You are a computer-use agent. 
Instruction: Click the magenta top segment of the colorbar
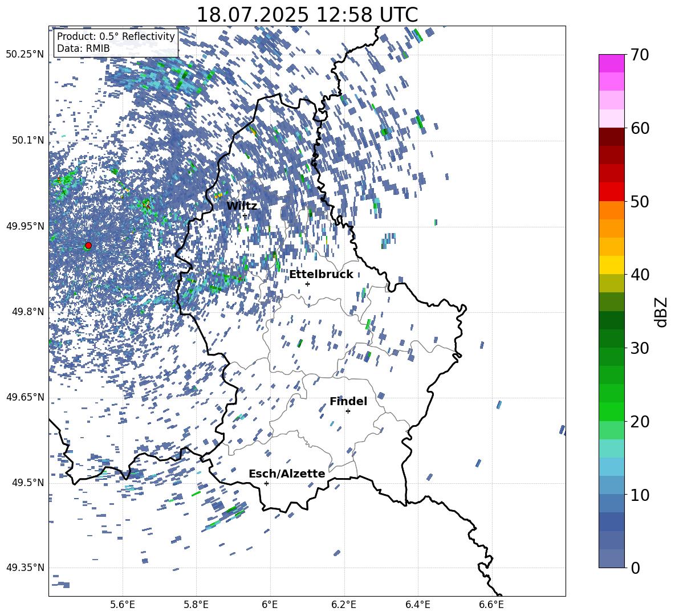(x=611, y=63)
